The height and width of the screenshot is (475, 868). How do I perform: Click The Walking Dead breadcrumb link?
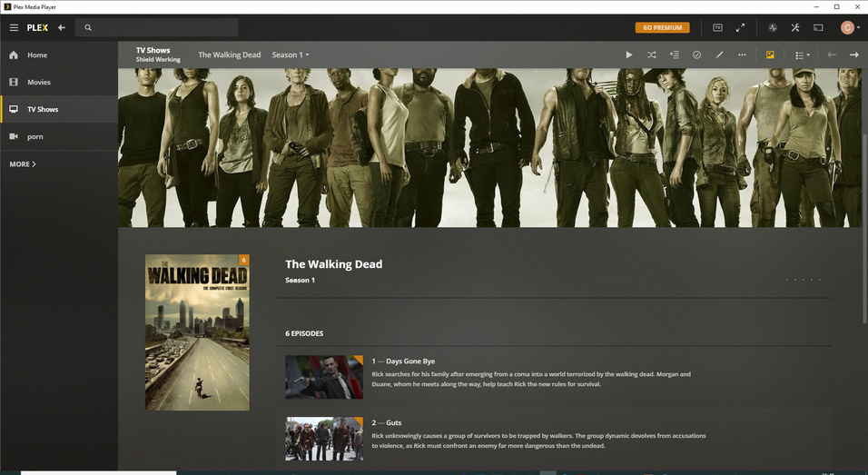click(x=229, y=54)
